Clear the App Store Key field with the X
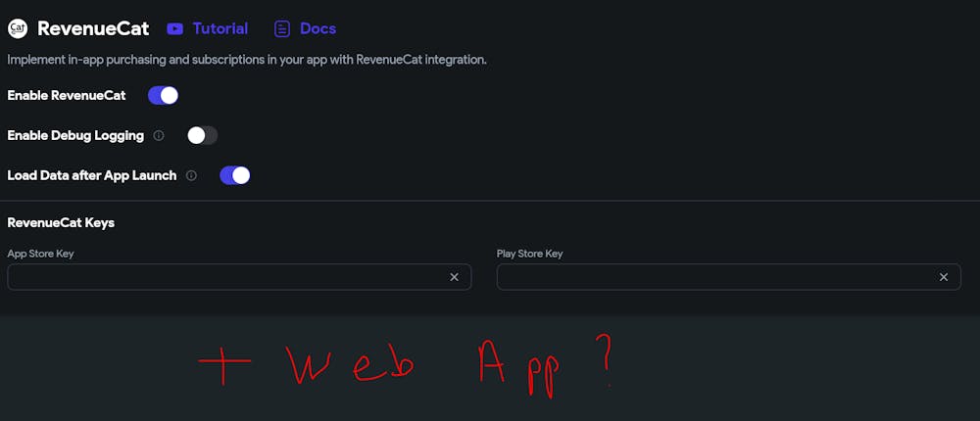Image resolution: width=980 pixels, height=421 pixels. point(454,277)
